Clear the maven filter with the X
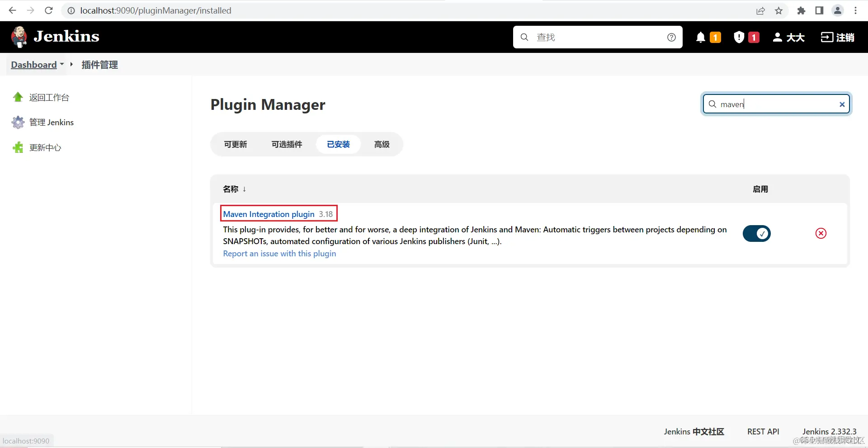This screenshot has width=868, height=448. pos(842,104)
